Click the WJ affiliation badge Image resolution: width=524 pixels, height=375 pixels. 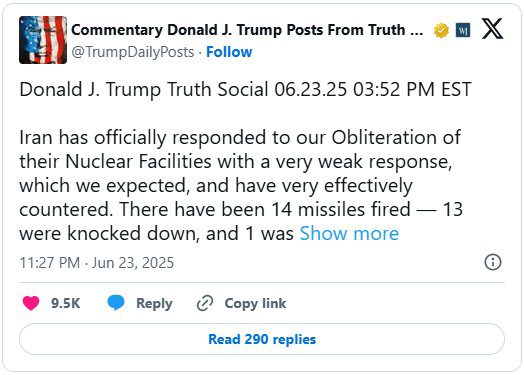click(463, 30)
